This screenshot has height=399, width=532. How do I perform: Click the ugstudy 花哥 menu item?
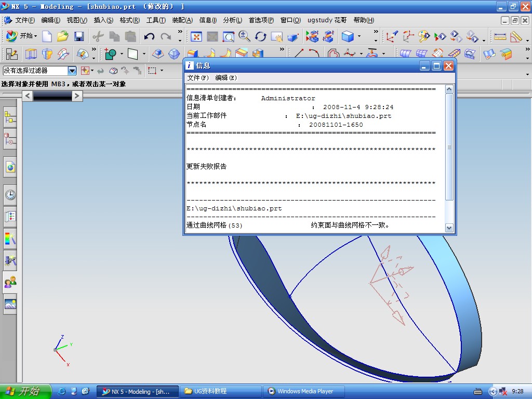click(327, 20)
